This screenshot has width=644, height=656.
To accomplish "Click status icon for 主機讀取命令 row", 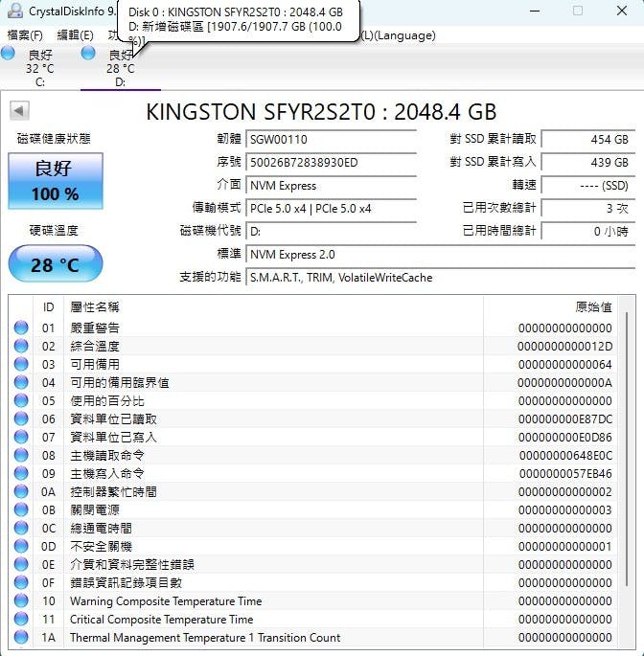I will 21,456.
